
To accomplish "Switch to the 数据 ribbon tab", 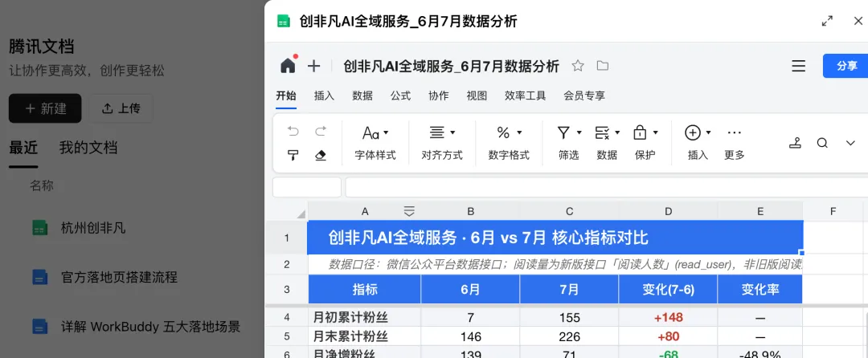I will pyautogui.click(x=362, y=96).
